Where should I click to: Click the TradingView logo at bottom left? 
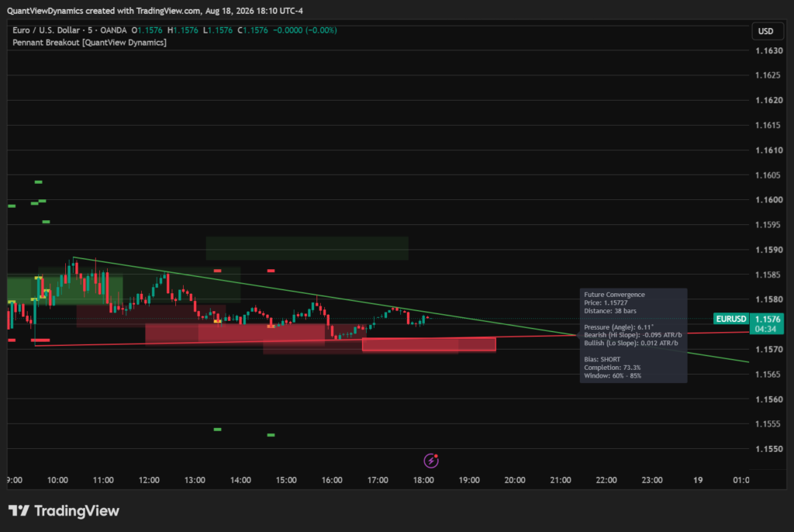point(64,511)
